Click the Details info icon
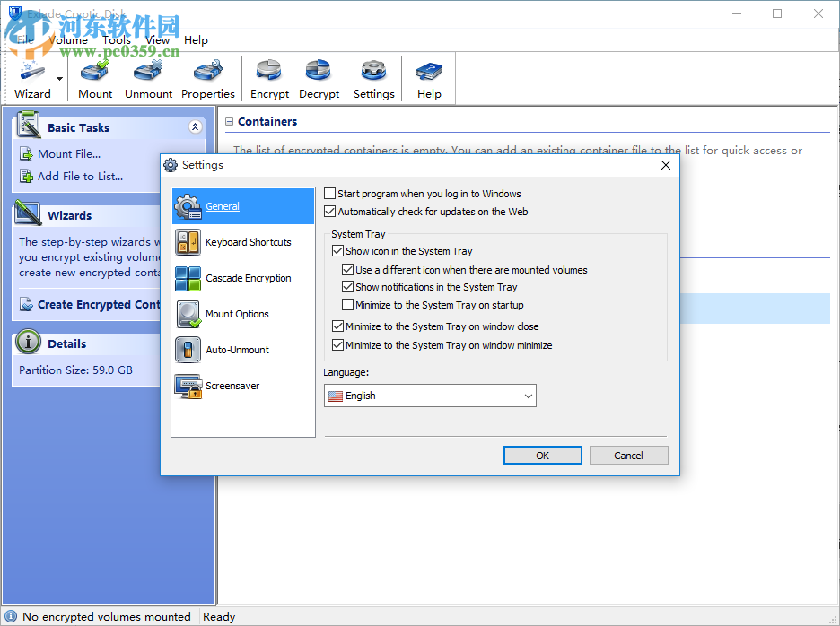This screenshot has height=626, width=840. (x=28, y=341)
